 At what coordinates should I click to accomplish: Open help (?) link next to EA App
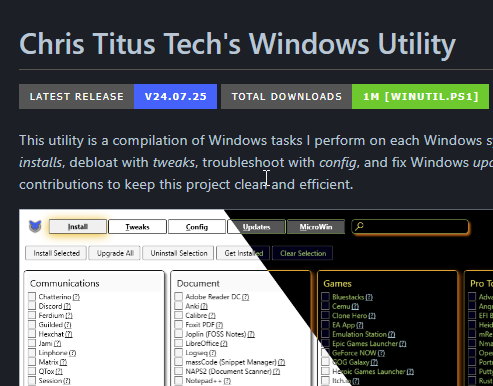(x=360, y=325)
